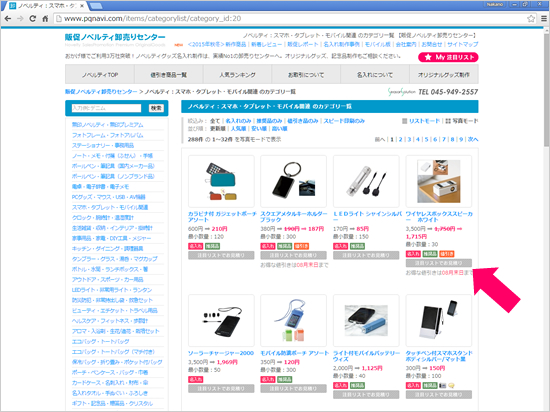This screenshot has width=550, height=412.
Task: Open the 名入れについて navigation tab
Action: click(x=375, y=75)
